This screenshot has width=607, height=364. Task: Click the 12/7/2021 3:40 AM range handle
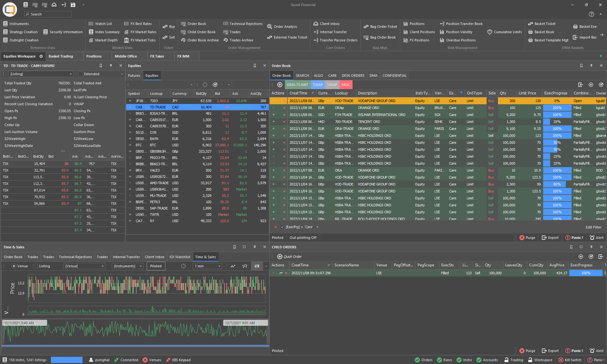pos(25,323)
